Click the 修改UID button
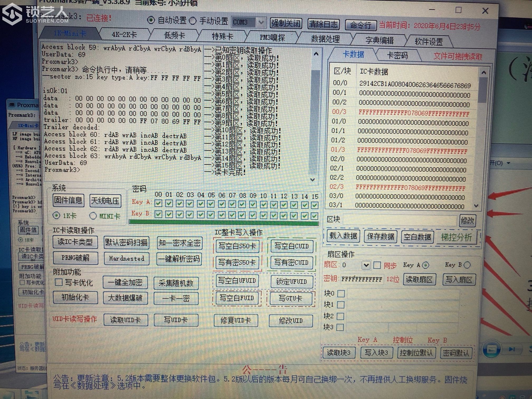Viewport: 532px width, 399px height. coord(291,321)
